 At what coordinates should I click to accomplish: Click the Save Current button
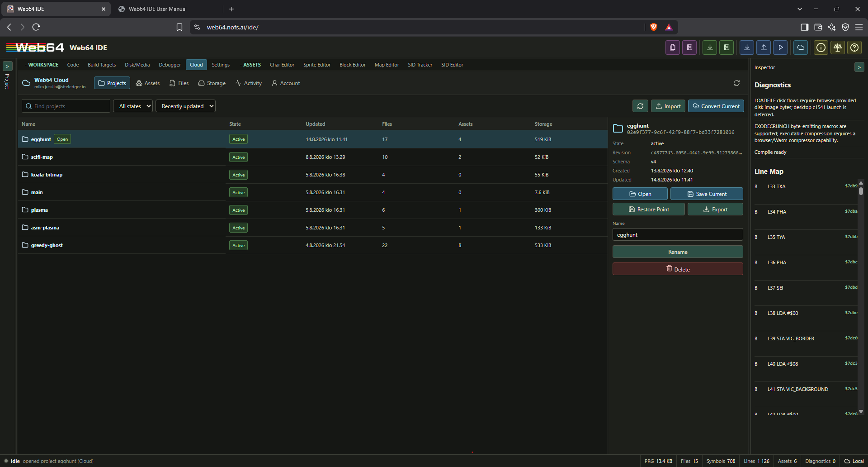[707, 194]
